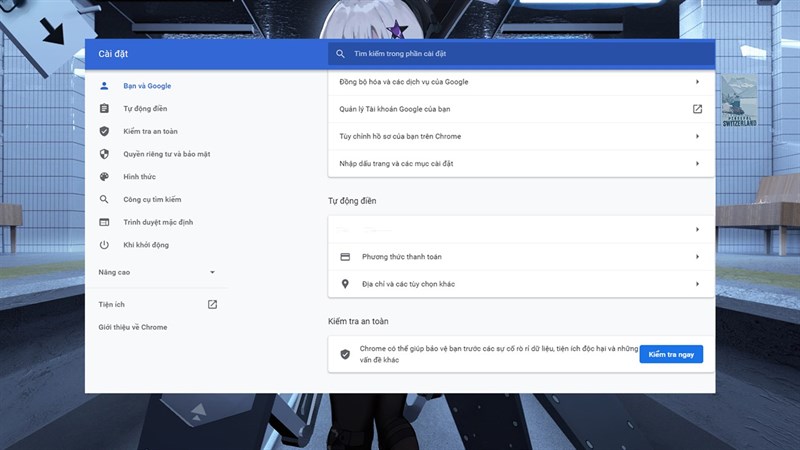800x450 pixels.
Task: Expand arrow of first row under Tự động điền
Action: tap(697, 229)
